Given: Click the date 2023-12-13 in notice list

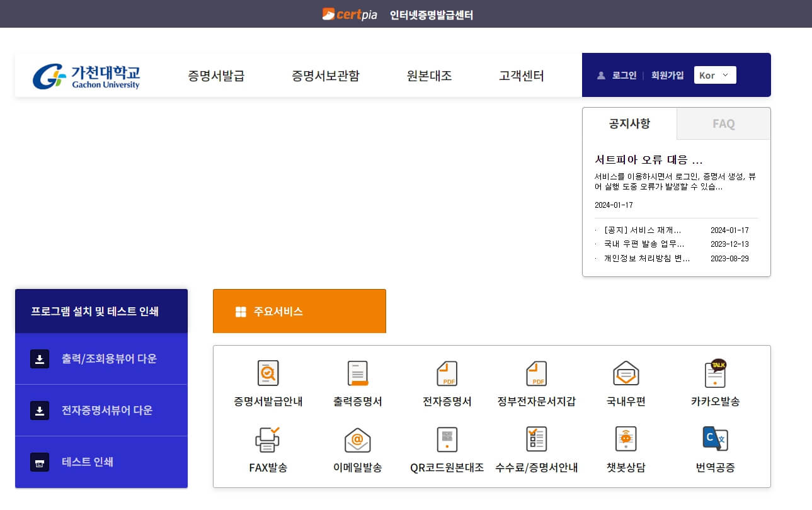Looking at the screenshot, I should [729, 244].
